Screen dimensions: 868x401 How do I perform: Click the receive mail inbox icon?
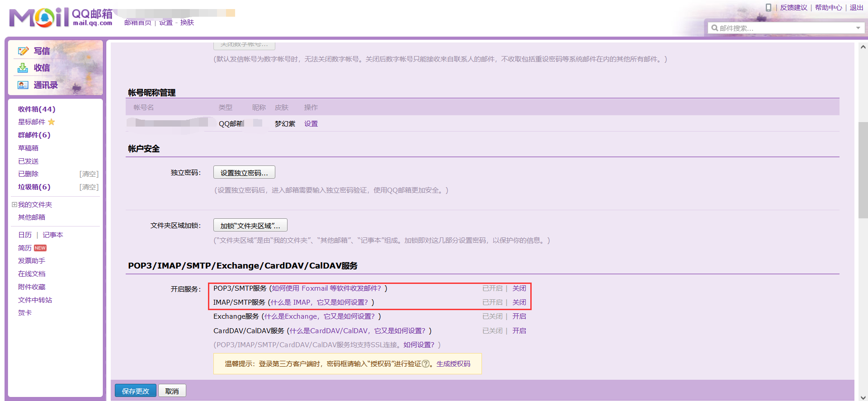click(x=23, y=68)
